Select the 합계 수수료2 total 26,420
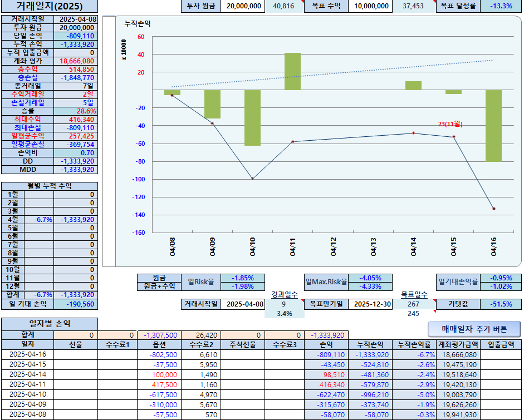524x420 pixels. tap(201, 335)
